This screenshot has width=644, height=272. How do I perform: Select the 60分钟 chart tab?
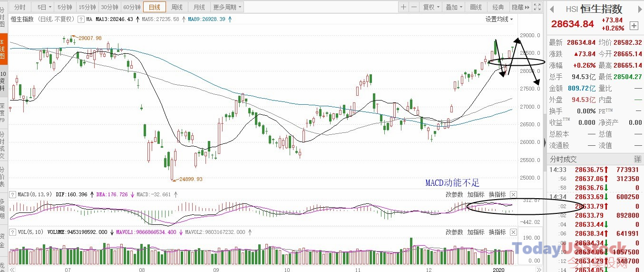132,7
